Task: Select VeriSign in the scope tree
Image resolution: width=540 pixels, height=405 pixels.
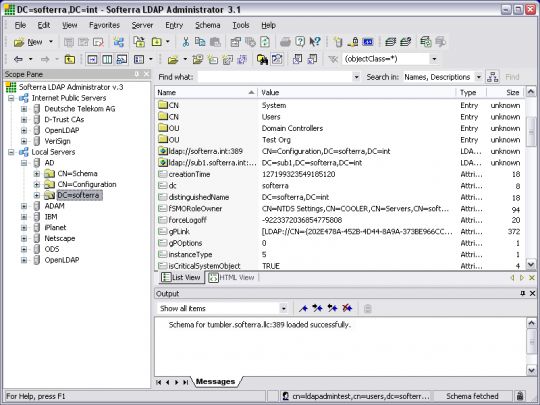Action: click(x=57, y=141)
